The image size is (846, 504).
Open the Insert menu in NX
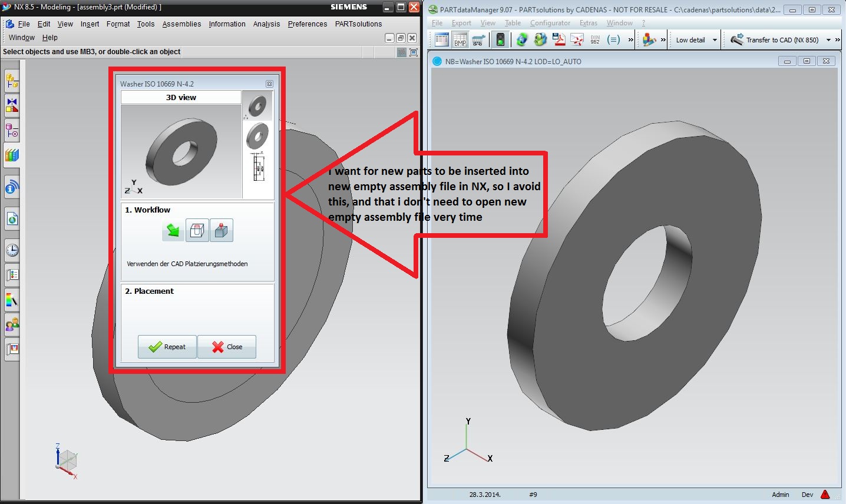90,24
